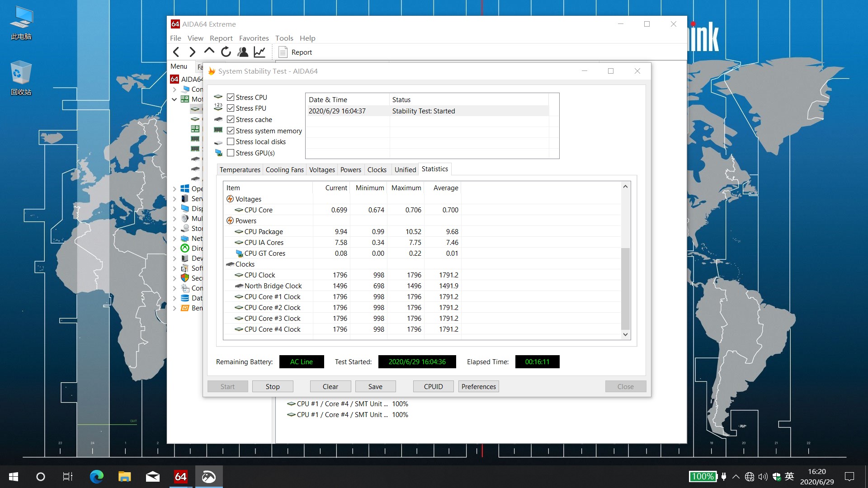The image size is (868, 488).
Task: Select the Devices tree icon
Action: point(184,258)
